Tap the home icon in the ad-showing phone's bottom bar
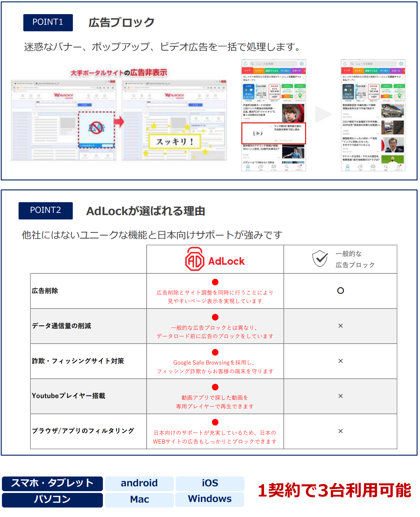 click(x=248, y=167)
